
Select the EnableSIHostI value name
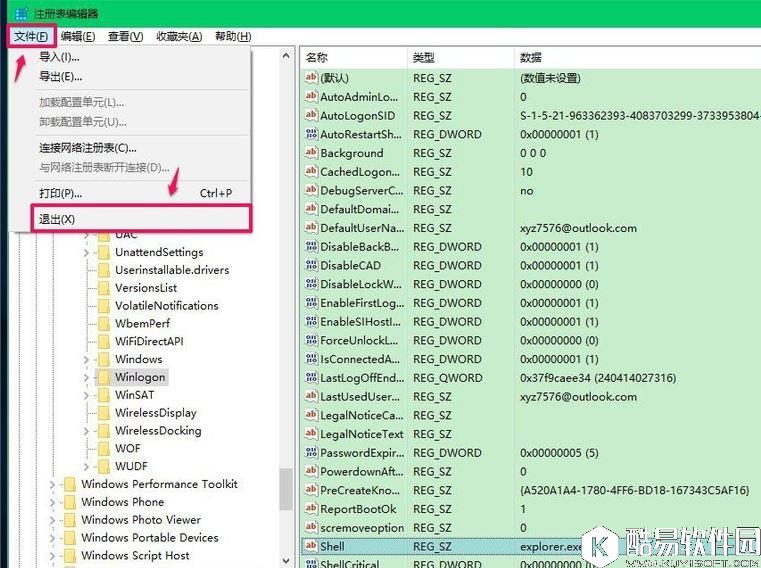361,321
